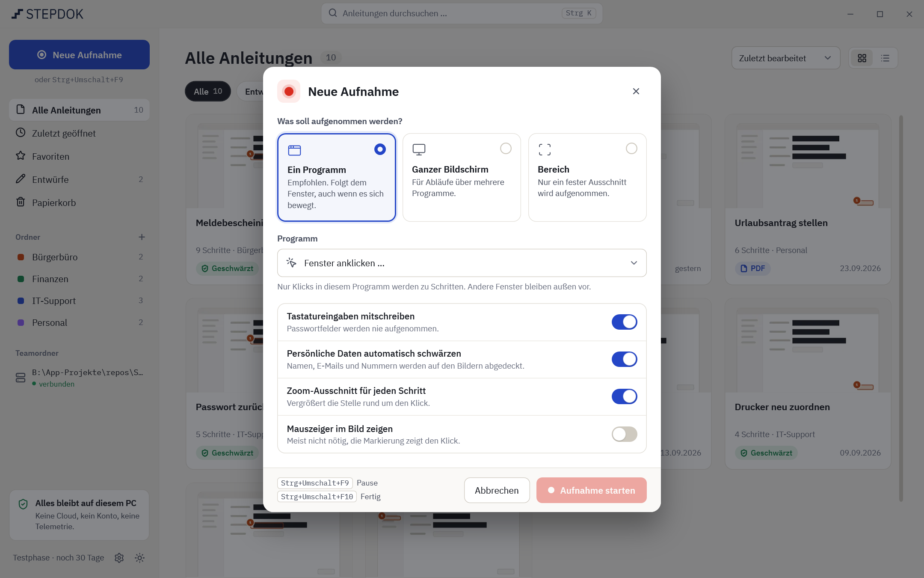Open the Bürgerbüro folder
The image size is (924, 578).
tap(79, 257)
